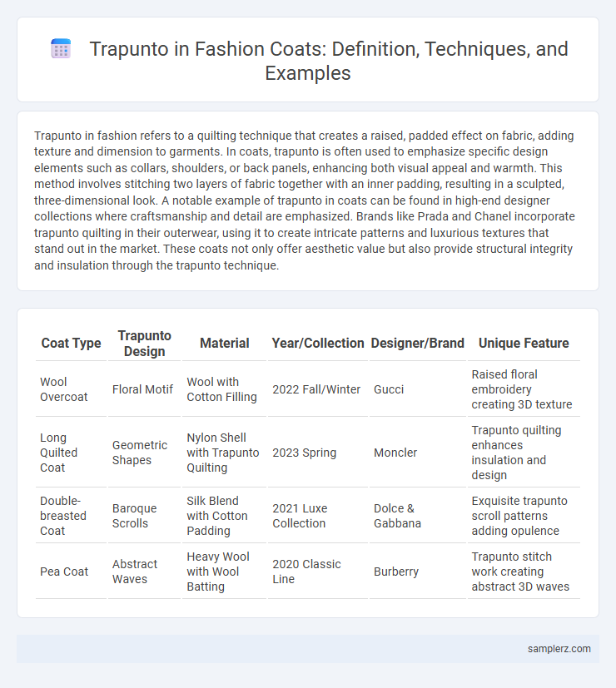The width and height of the screenshot is (616, 688).
Task: Click the Heavy Wool with Wool Batting cell
Action: coord(225,572)
